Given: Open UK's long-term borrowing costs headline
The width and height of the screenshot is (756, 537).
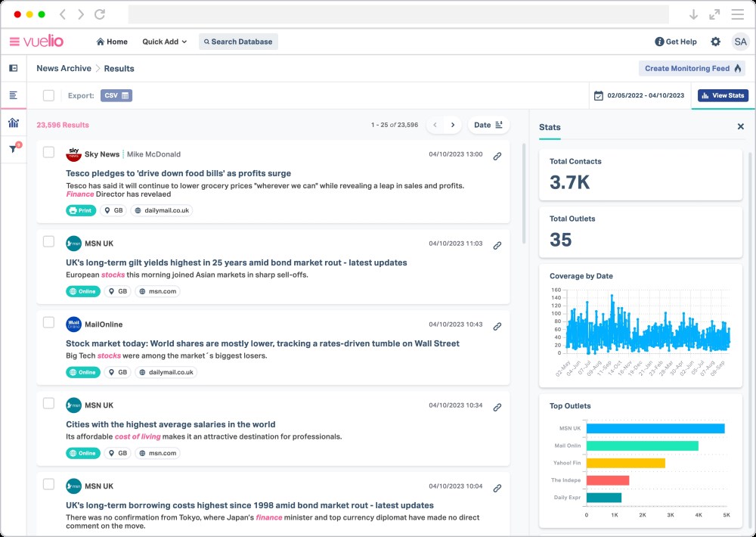Looking at the screenshot, I should pos(249,506).
